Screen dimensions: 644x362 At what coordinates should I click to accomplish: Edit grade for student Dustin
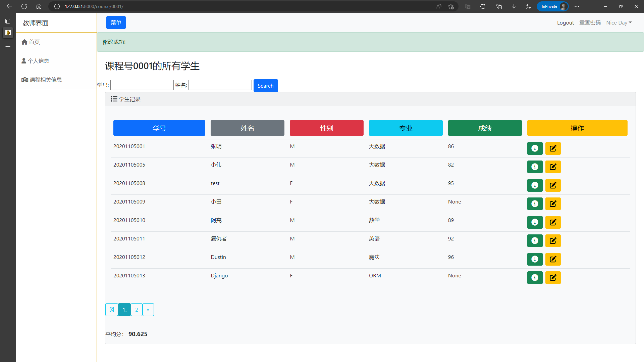click(x=553, y=259)
